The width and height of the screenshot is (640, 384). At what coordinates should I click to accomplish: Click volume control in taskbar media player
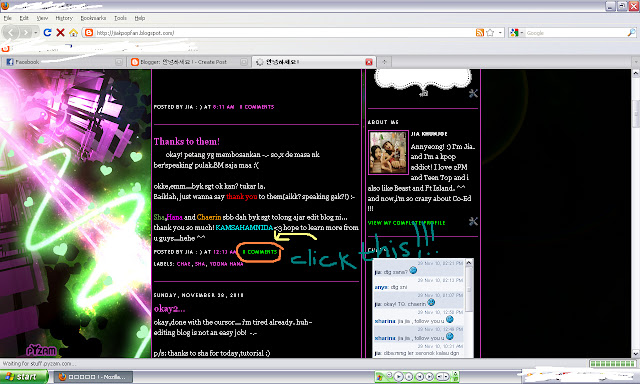pos(442,377)
